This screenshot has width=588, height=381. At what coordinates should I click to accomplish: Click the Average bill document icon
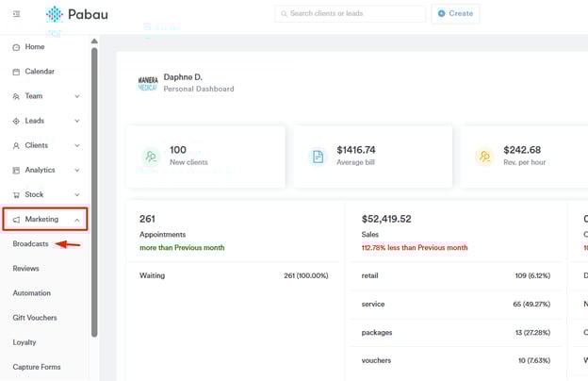318,157
